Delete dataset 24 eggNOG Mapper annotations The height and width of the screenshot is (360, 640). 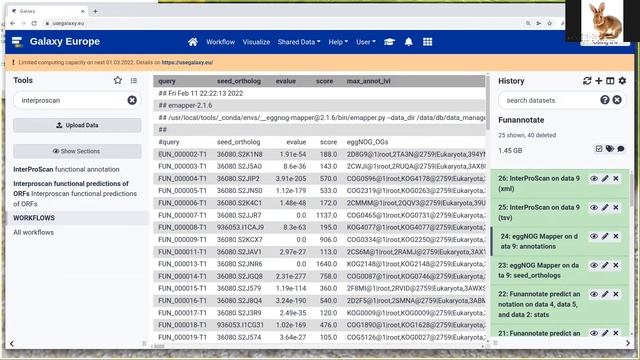(616, 236)
